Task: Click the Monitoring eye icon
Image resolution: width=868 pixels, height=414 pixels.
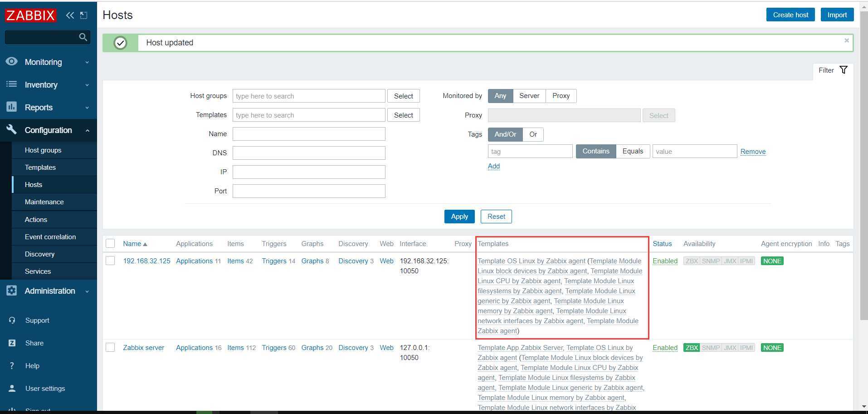Action: coord(12,61)
